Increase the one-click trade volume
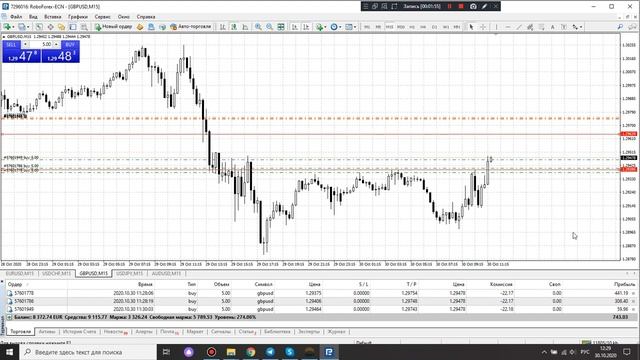This screenshot has height=360, width=640. coord(56,44)
